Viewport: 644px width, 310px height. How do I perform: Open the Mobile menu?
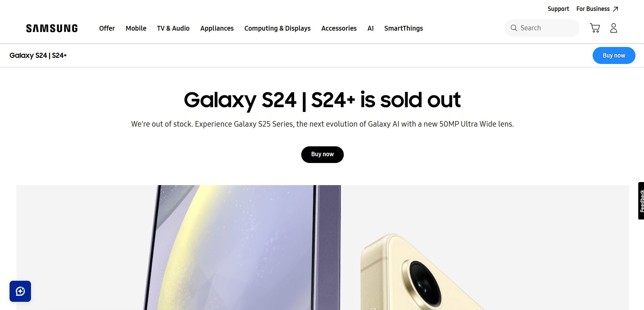point(136,28)
